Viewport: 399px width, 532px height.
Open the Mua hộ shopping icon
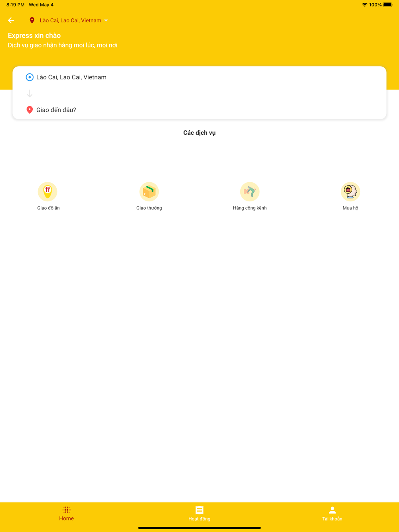tap(350, 192)
